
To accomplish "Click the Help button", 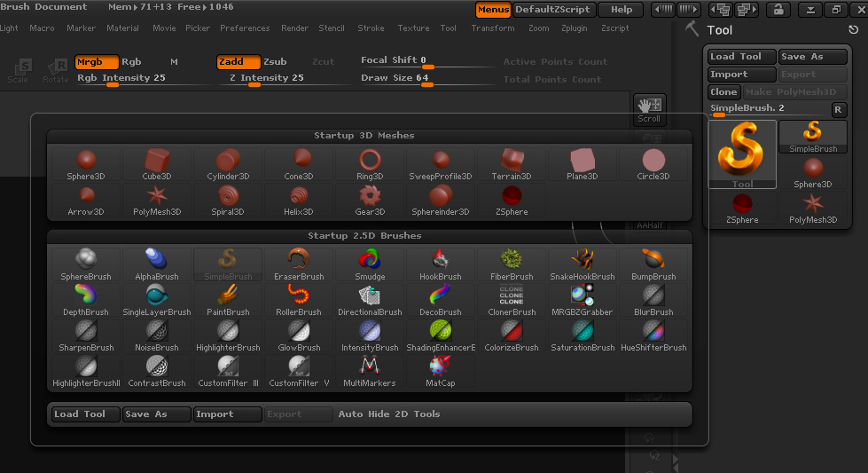I will point(622,10).
